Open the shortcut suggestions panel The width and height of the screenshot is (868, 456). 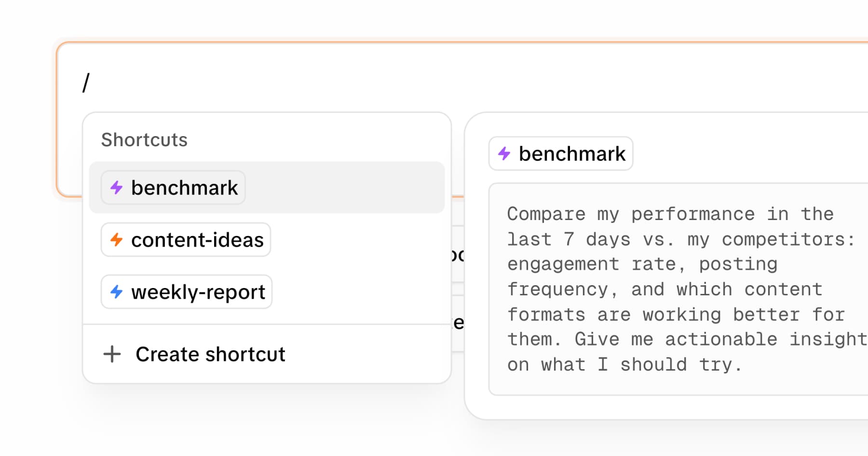tap(267, 241)
